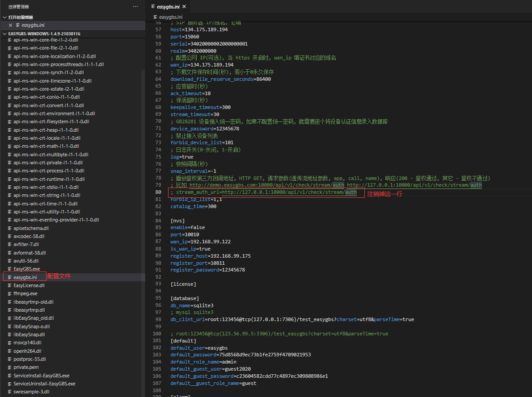
Task: Close easygbs.ini in the open editors list
Action: coord(10,25)
